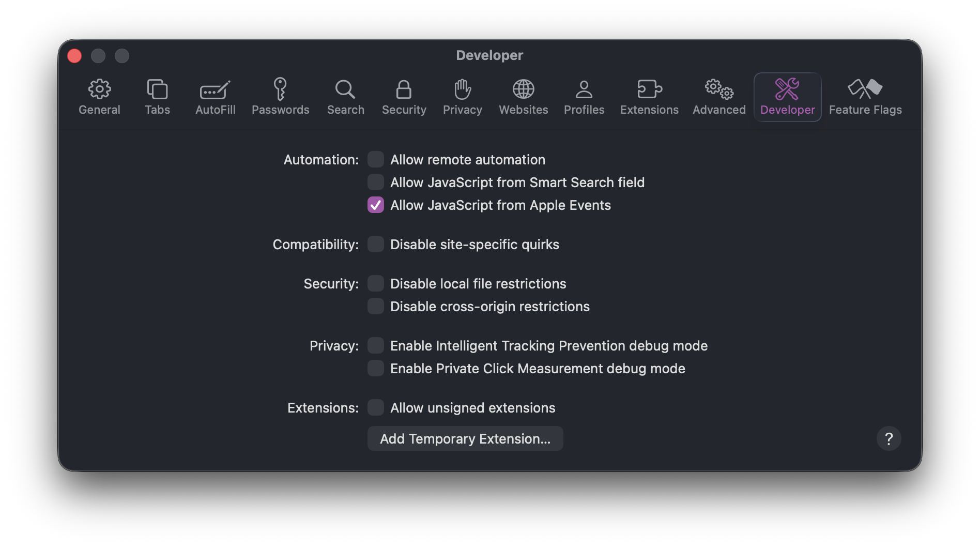Enable Allow remote automation
The width and height of the screenshot is (980, 548).
click(x=376, y=159)
